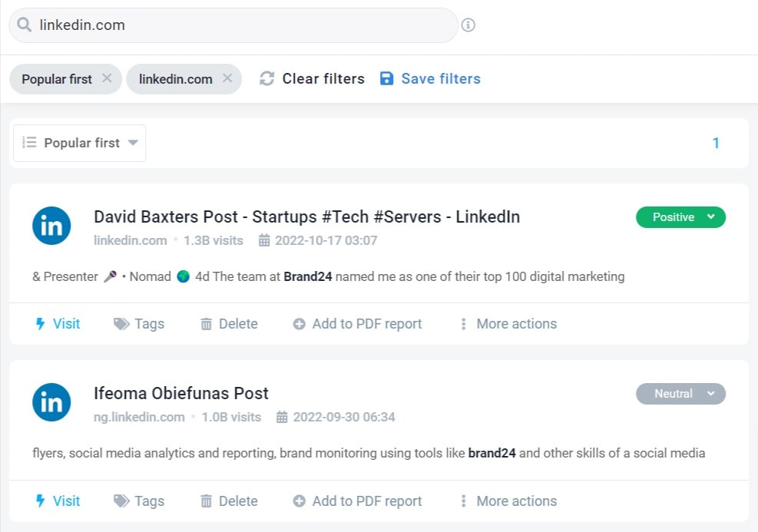Add David Baxters post to PDF report

tap(357, 324)
